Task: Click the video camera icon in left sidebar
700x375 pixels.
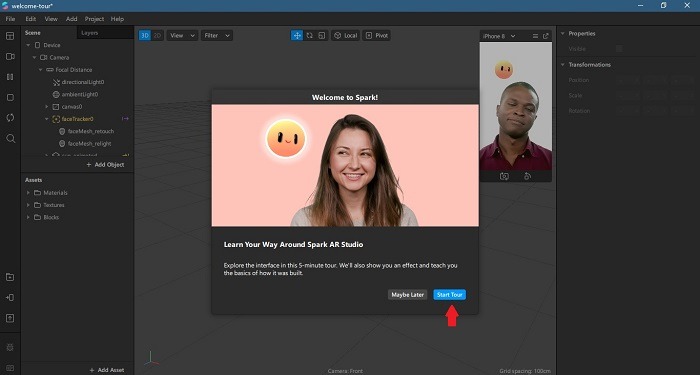Action: pyautogui.click(x=10, y=57)
